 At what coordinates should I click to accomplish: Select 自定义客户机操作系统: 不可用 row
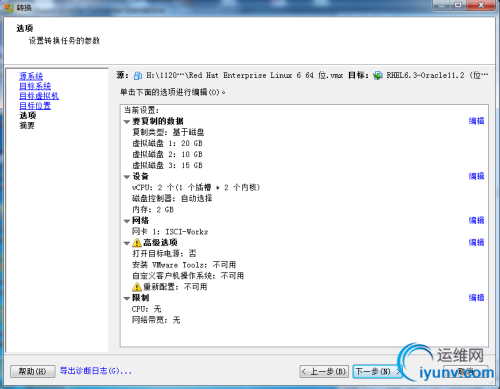(x=188, y=276)
